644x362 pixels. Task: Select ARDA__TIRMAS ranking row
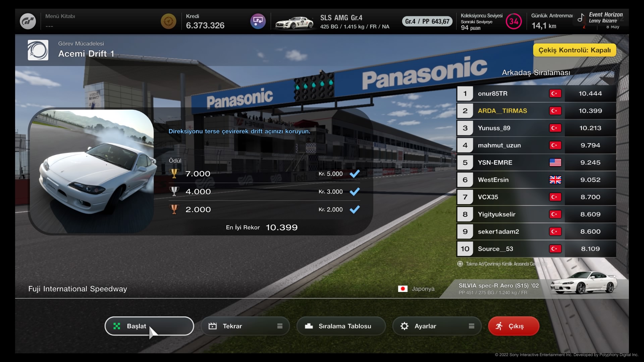tap(536, 111)
